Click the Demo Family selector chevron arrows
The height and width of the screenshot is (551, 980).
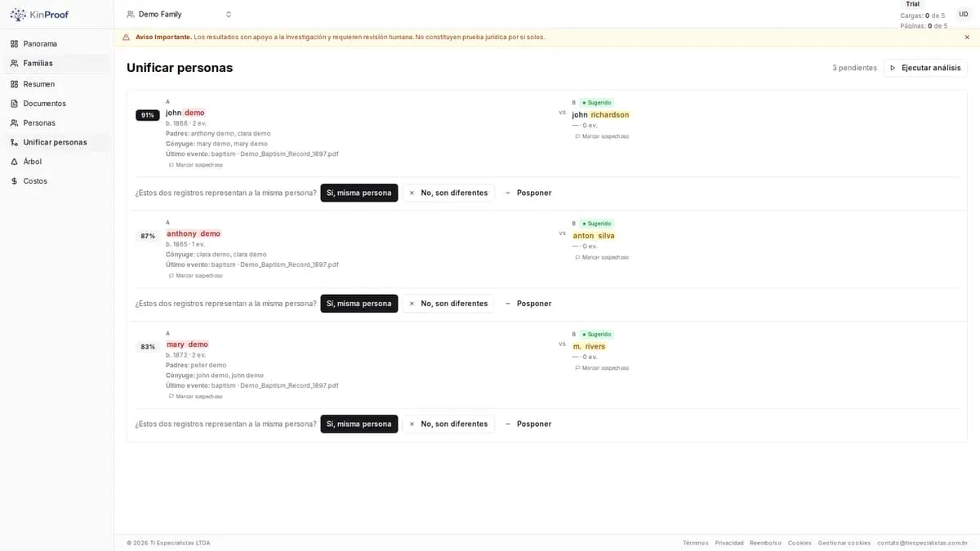(x=229, y=14)
